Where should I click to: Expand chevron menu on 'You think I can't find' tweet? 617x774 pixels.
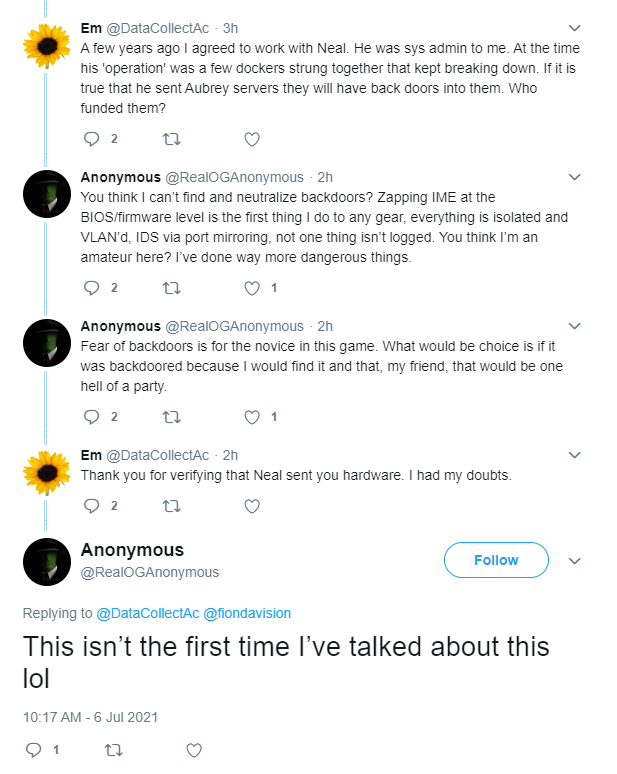pyautogui.click(x=574, y=177)
